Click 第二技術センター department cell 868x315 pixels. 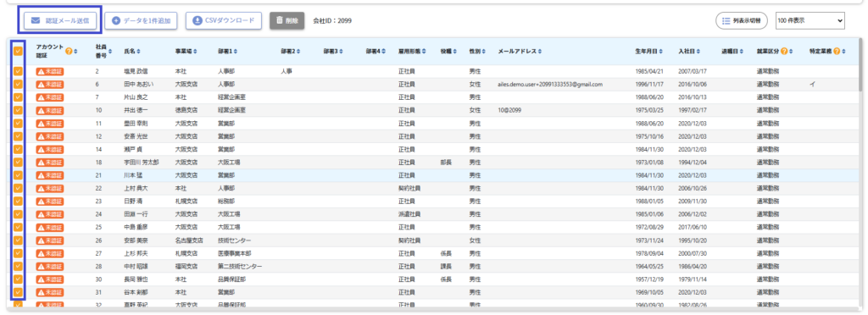tap(240, 267)
